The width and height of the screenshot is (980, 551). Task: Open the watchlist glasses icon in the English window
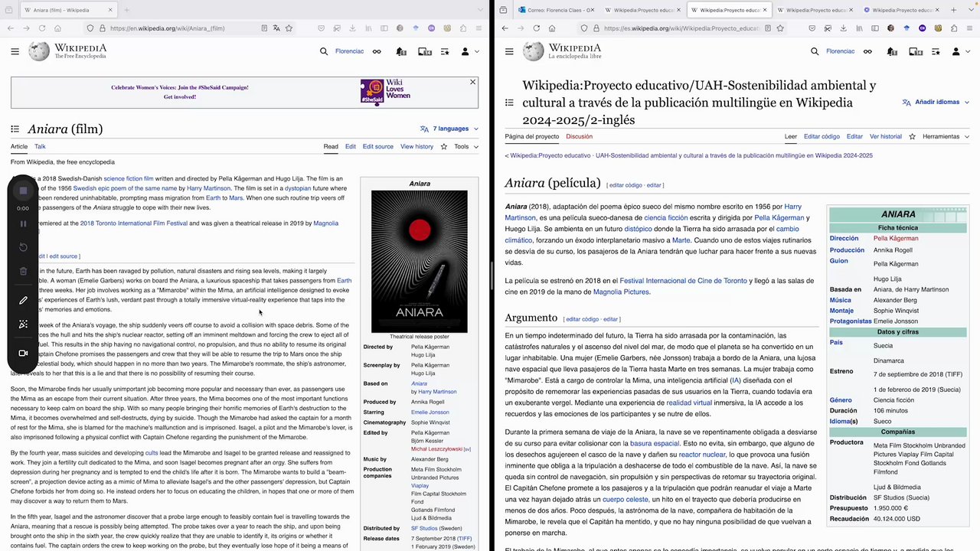point(377,51)
